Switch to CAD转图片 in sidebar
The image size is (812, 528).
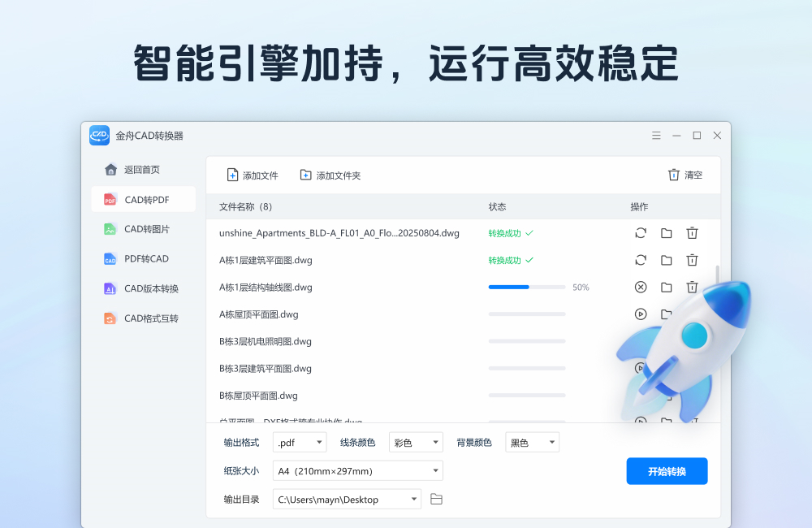coord(144,229)
